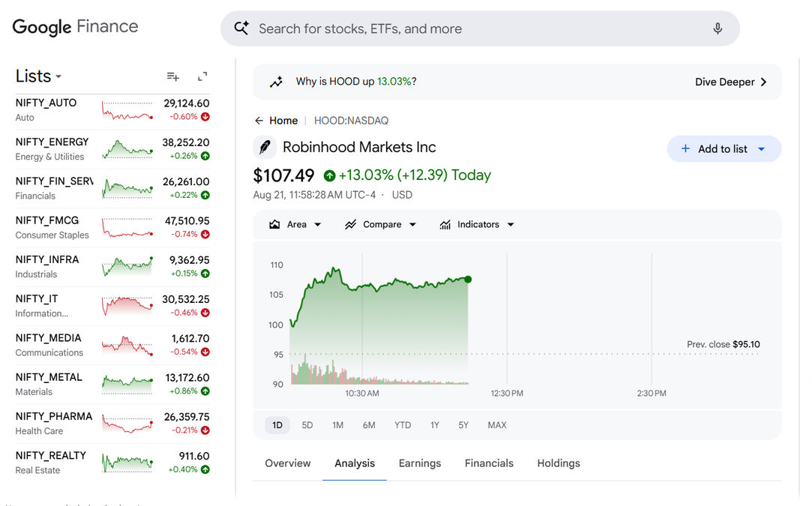812x506 pixels.
Task: Open NIFTY_INFRA list entry
Action: click(x=112, y=267)
